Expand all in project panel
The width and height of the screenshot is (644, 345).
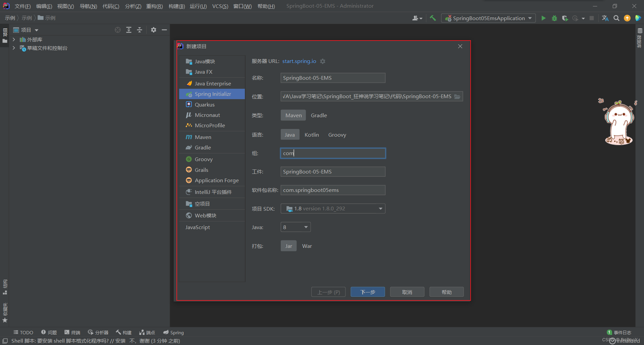click(x=129, y=30)
